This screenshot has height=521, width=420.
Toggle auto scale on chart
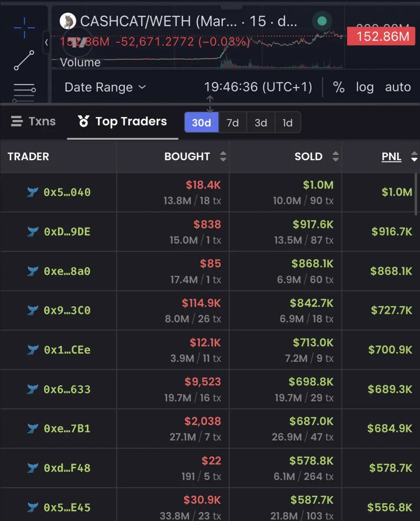click(x=398, y=87)
